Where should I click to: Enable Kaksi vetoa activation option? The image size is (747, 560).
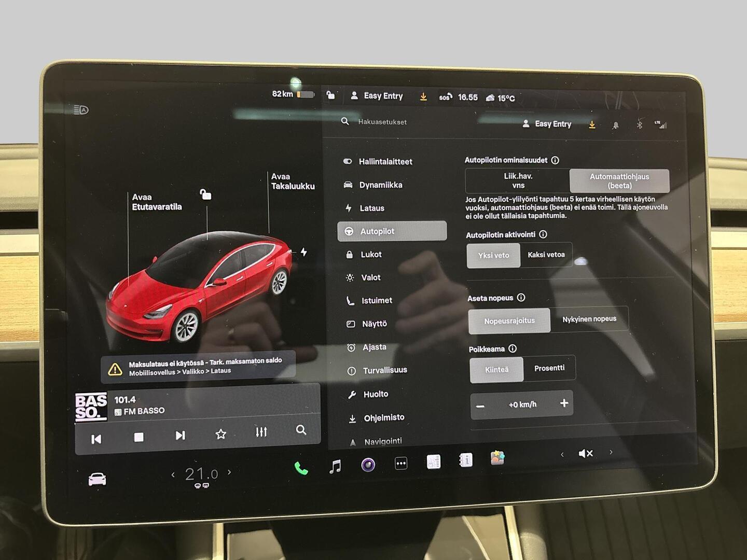tap(546, 255)
